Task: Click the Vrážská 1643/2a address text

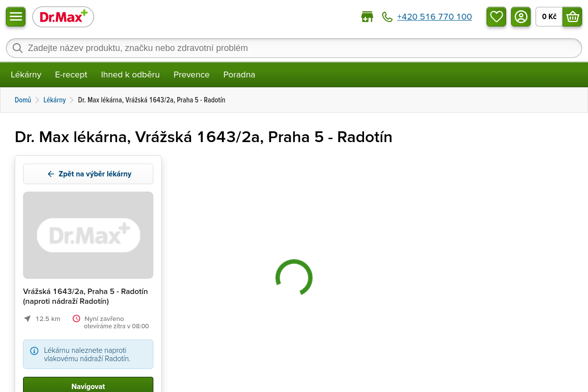Action: pyautogui.click(x=85, y=296)
